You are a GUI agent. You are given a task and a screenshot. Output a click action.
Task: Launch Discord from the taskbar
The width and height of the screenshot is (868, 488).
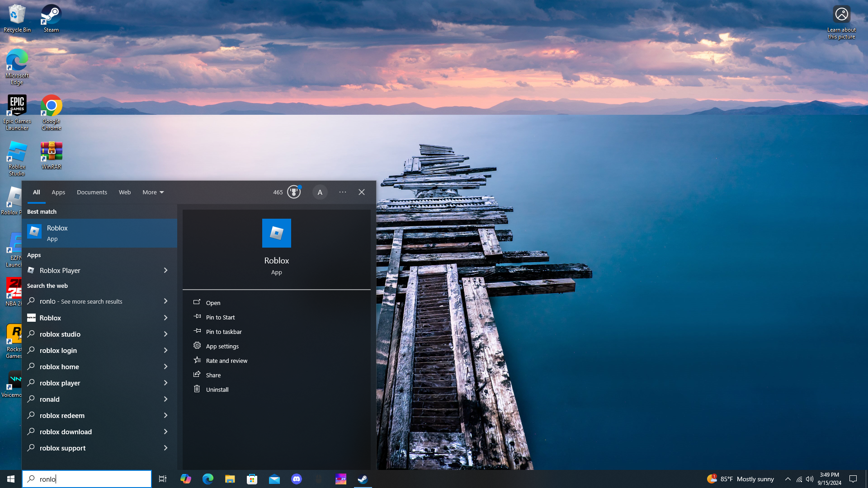pyautogui.click(x=297, y=479)
